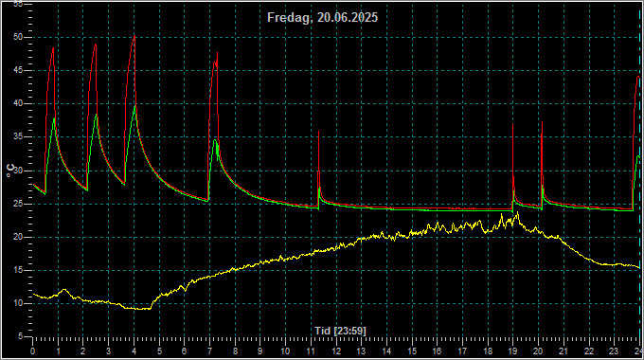The height and width of the screenshot is (360, 644).
Task: Click the Tid [23:59] axis label
Action: tap(341, 331)
